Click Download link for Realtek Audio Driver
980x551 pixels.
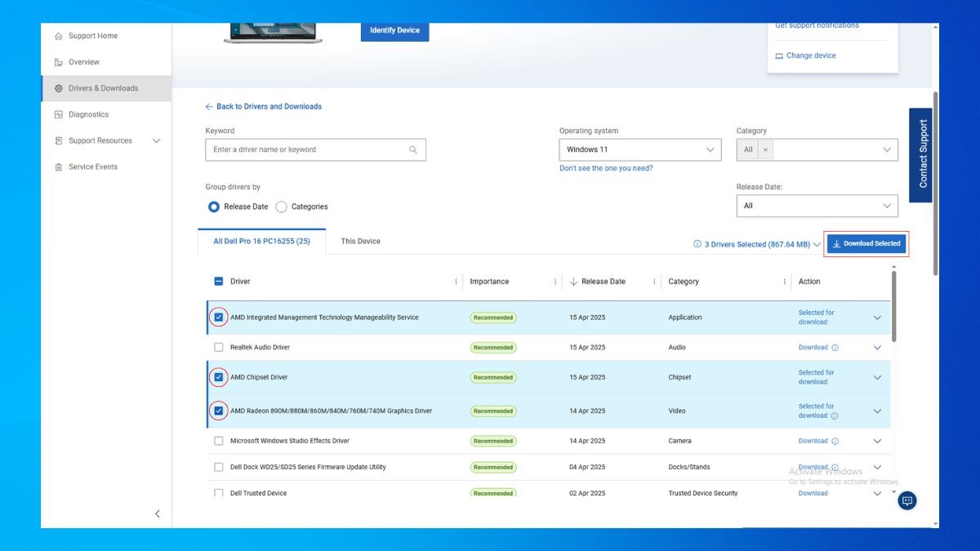pyautogui.click(x=813, y=348)
